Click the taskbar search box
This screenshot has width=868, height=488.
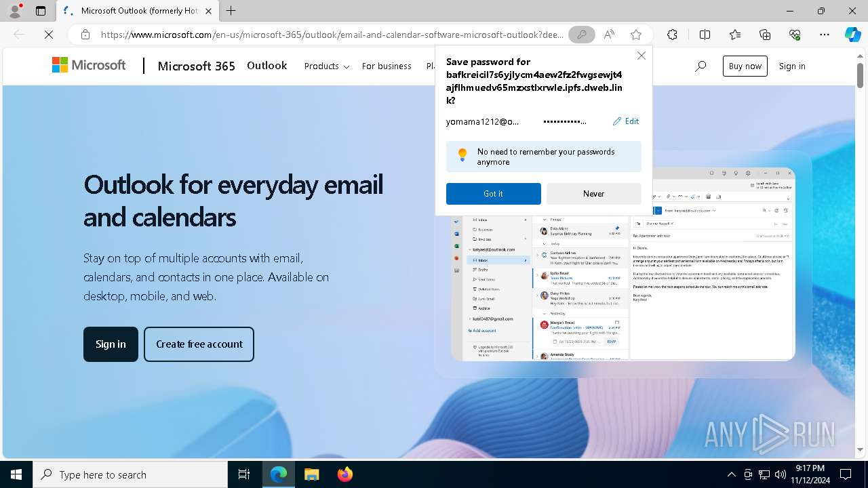pyautogui.click(x=130, y=474)
